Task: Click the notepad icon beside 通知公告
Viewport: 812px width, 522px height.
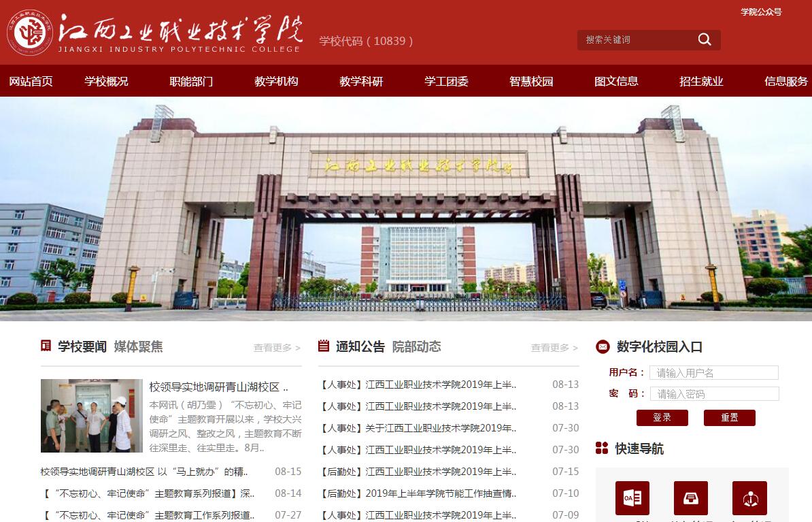Action: tap(324, 346)
